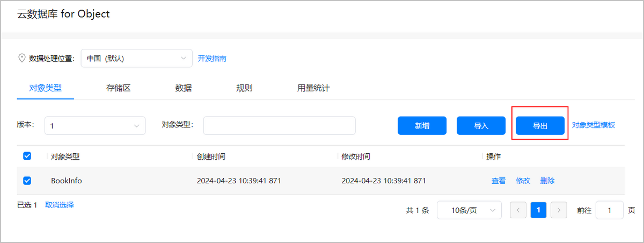Screen dimensions: 644x243
Task: Open the 10条/页 page size dropdown
Action: point(469,210)
